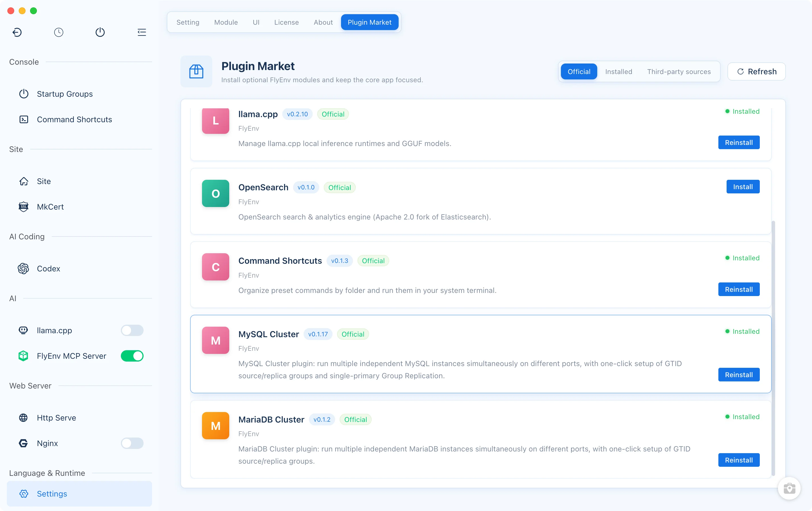Open Settings in the sidebar bottom
This screenshot has width=812, height=511.
[x=79, y=493]
